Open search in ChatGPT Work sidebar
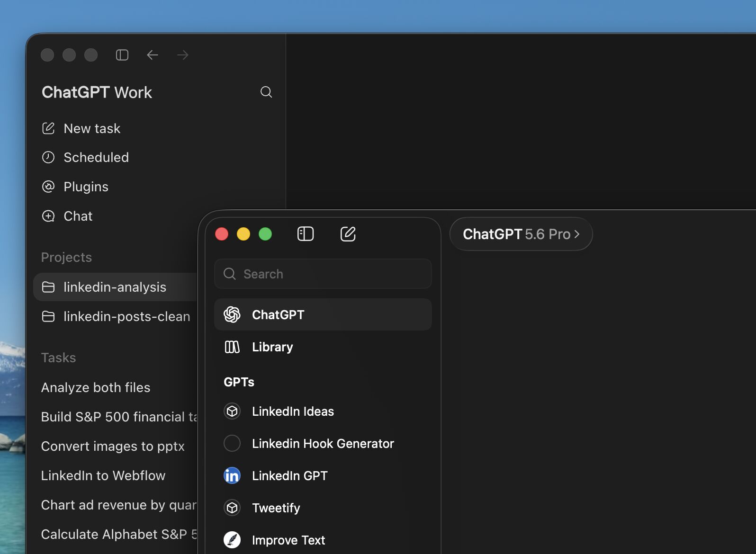756x554 pixels. click(266, 92)
